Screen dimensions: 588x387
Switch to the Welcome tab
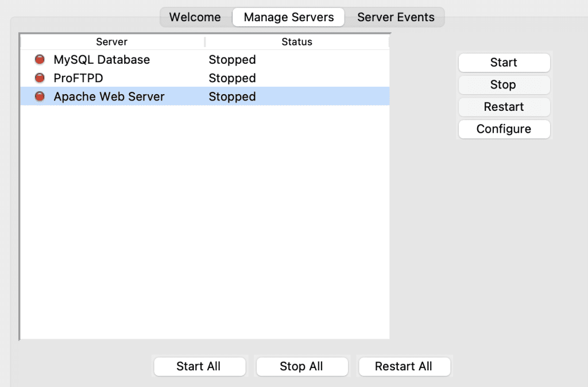pos(195,17)
